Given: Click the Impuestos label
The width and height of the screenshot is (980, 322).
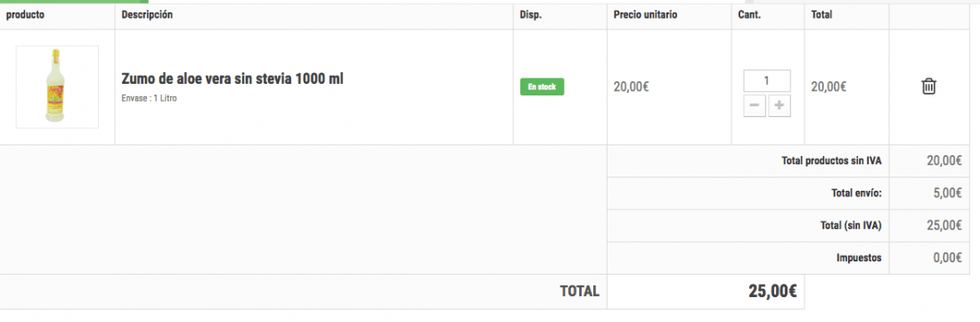Looking at the screenshot, I should point(859,258).
